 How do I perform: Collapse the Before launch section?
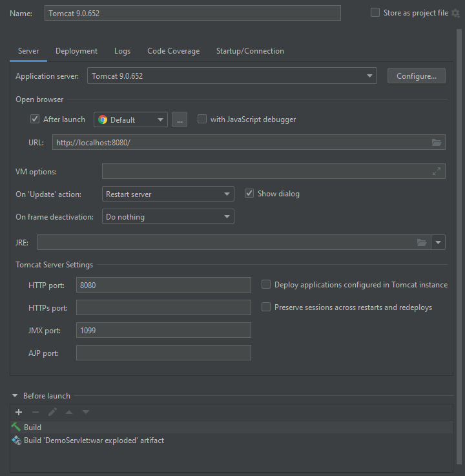tap(15, 395)
